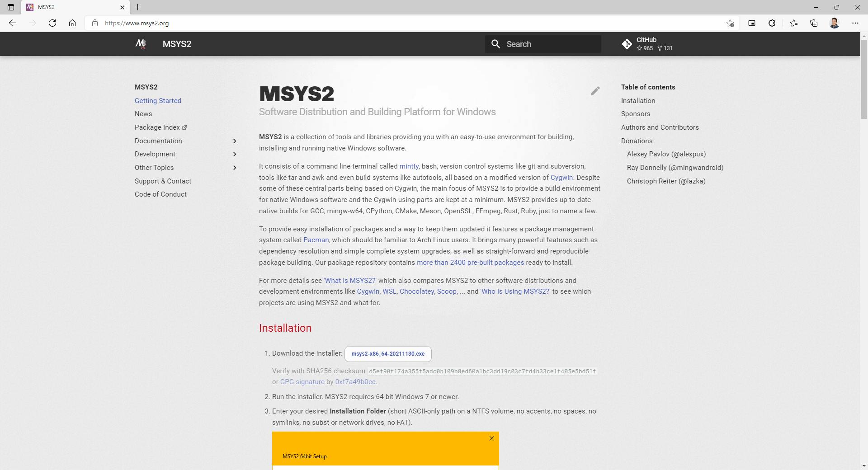This screenshot has height=470, width=868.
Task: Click the MSYS2 logo in header
Action: coord(141,44)
